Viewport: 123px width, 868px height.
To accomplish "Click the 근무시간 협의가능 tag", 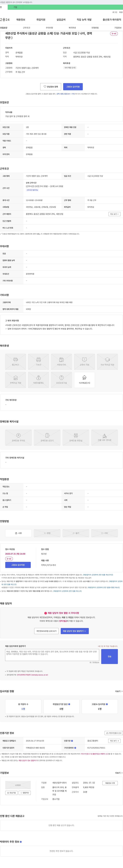I will pos(32,190).
